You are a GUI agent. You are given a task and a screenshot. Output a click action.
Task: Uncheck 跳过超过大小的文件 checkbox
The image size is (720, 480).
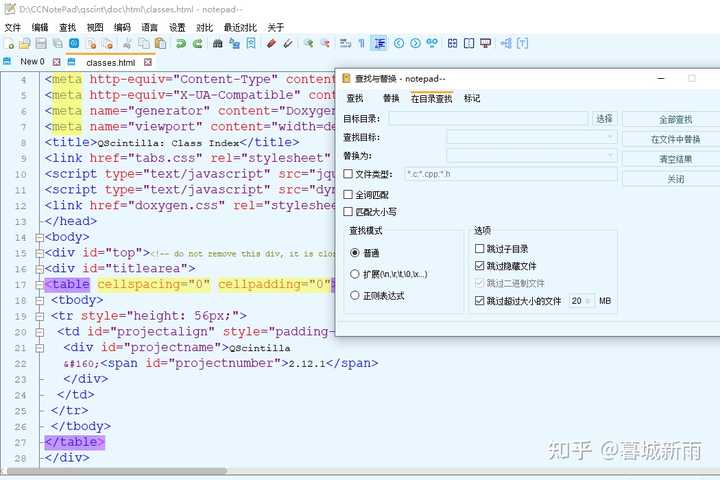pos(479,300)
